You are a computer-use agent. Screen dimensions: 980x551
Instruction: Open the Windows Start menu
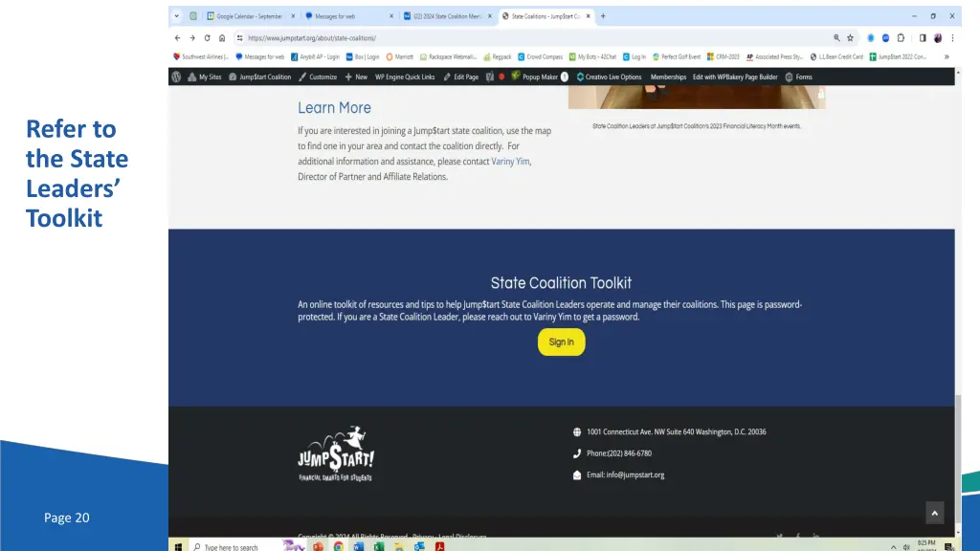(177, 546)
